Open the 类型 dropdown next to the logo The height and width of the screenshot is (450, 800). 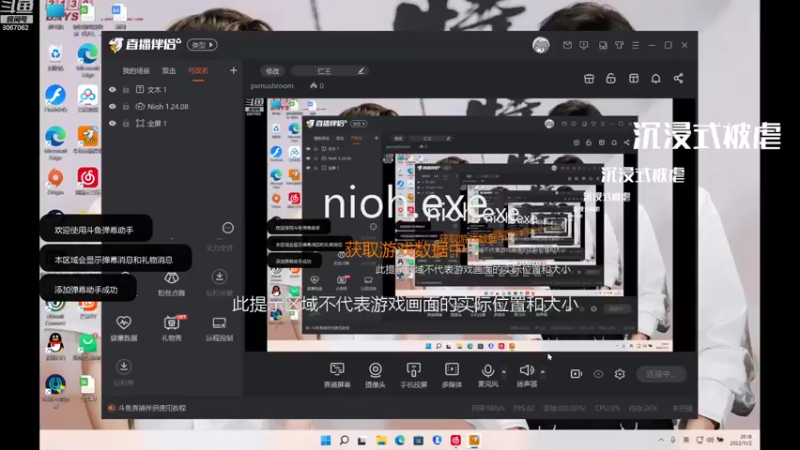click(202, 45)
